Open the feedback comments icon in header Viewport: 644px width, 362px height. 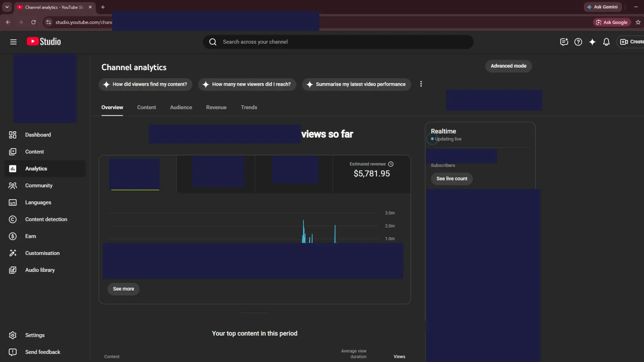pos(564,42)
